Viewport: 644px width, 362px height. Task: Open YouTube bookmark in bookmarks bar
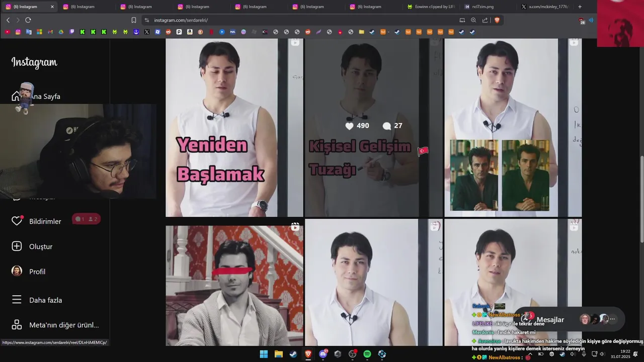click(x=7, y=32)
